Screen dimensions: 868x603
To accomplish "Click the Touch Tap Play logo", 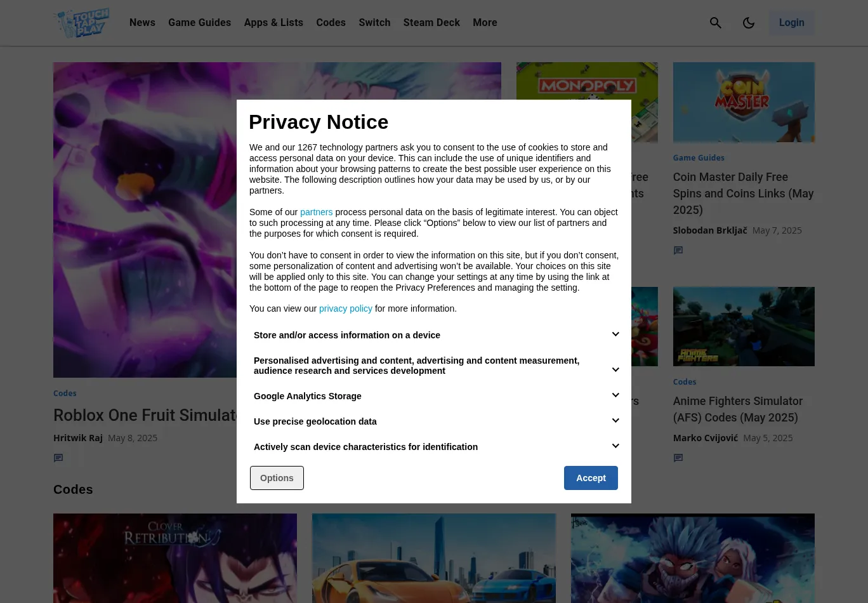I will tap(82, 23).
